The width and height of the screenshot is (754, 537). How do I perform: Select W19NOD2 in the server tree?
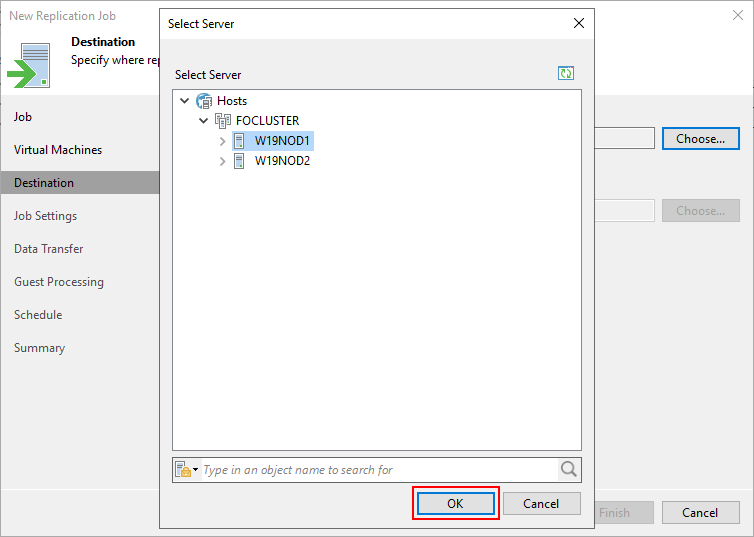(282, 161)
